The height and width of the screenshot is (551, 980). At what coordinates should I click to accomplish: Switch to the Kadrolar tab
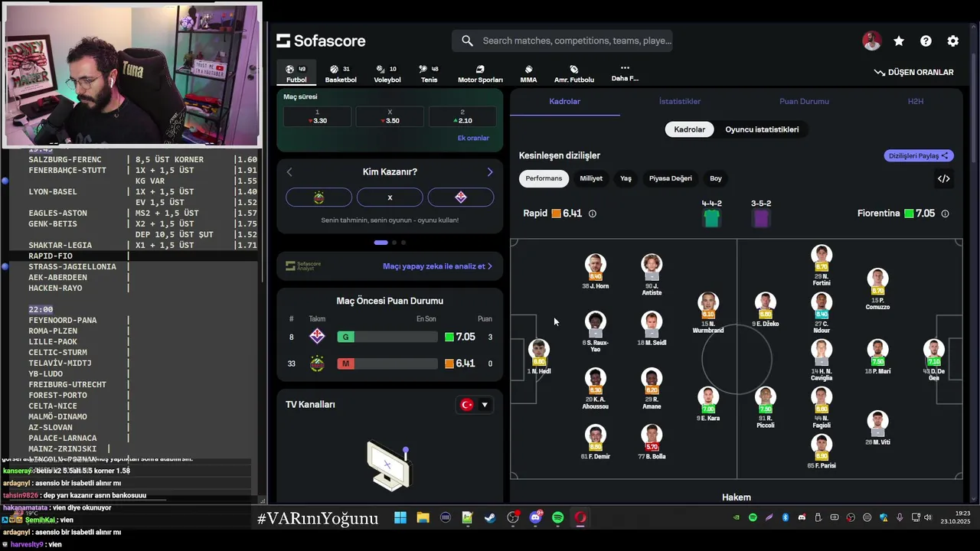565,101
